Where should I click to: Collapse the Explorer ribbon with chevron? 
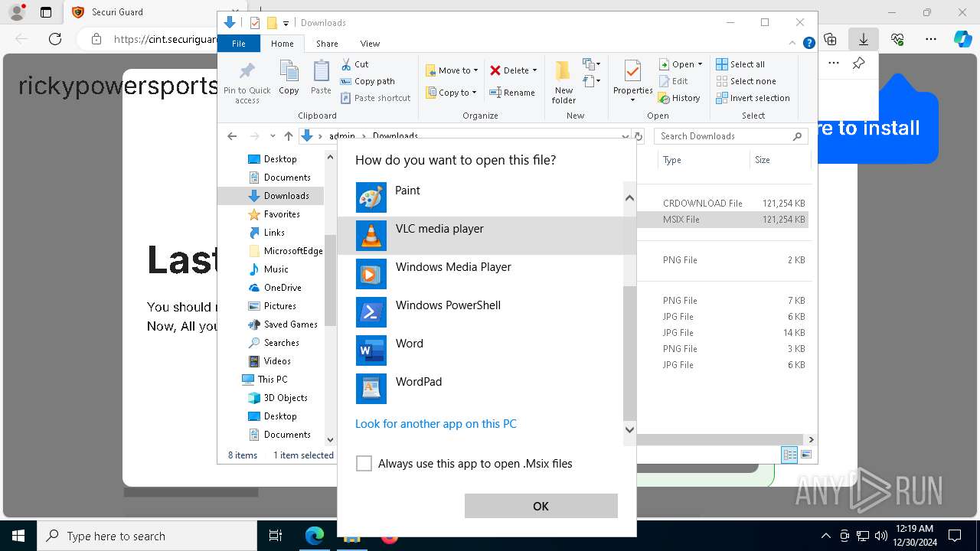click(x=793, y=44)
